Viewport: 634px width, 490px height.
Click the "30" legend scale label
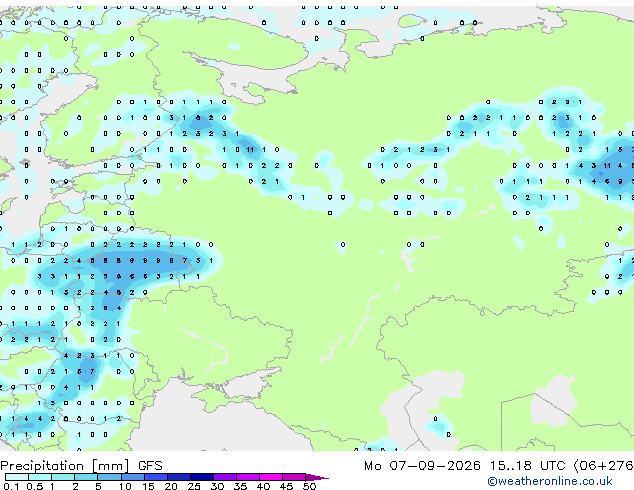point(218,486)
